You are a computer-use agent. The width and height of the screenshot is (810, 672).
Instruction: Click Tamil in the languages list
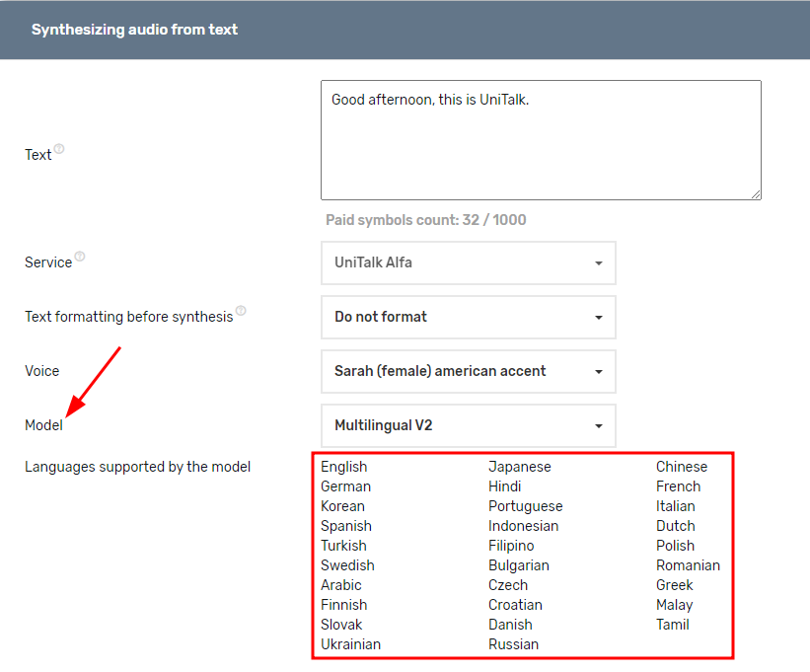[672, 625]
